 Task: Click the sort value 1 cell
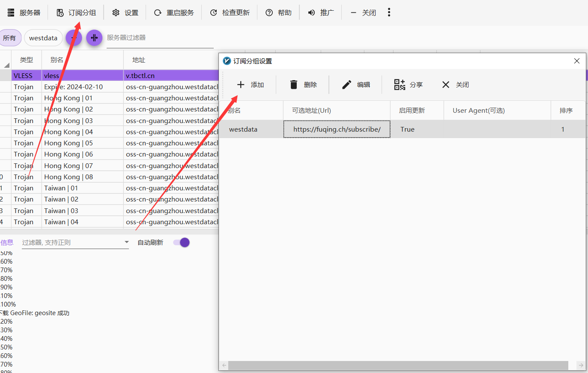pos(568,129)
